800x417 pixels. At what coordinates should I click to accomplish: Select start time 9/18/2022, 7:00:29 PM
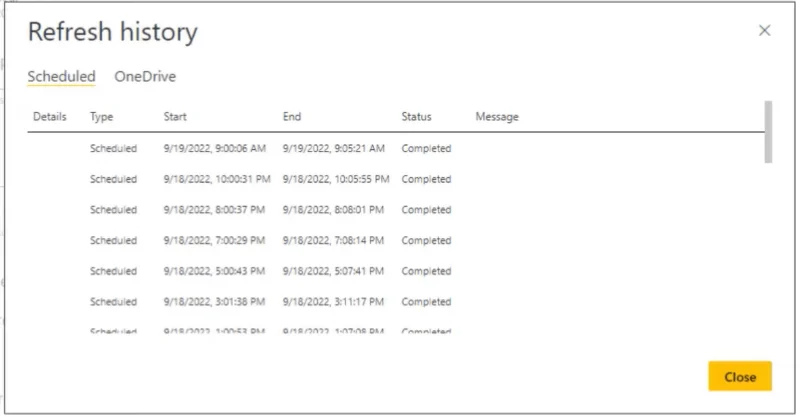(214, 240)
